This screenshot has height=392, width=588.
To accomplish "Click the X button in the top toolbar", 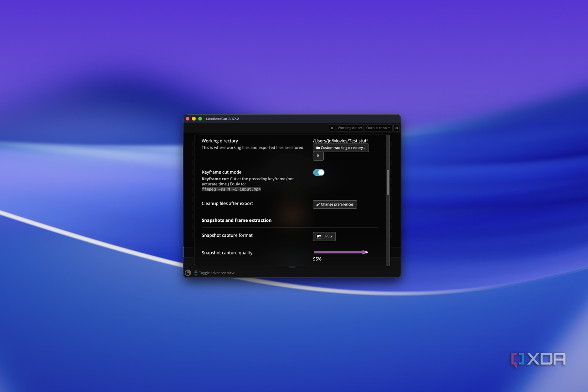I will [332, 128].
